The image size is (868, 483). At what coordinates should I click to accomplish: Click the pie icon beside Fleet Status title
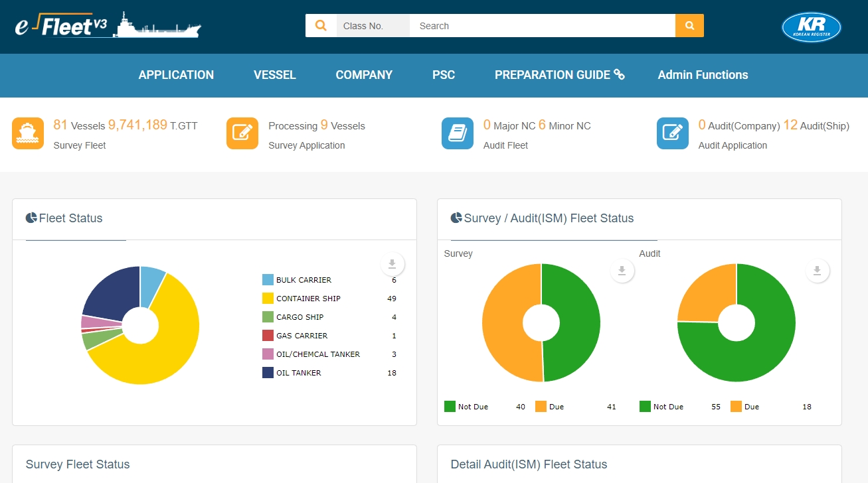click(x=31, y=218)
